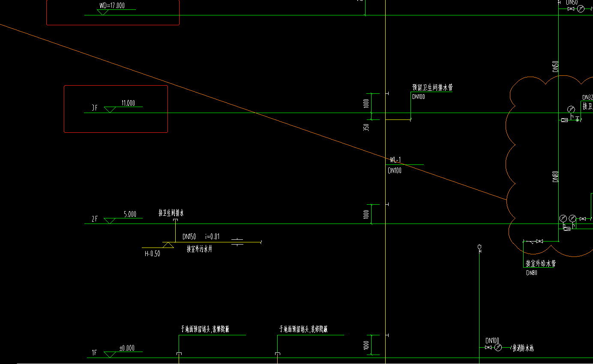
Task: Select the 接室外给水管 annotation
Action: (x=541, y=263)
